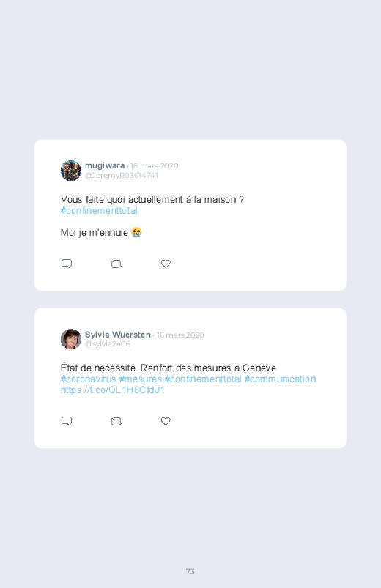Open mugiwara's profile avatar

click(71, 171)
